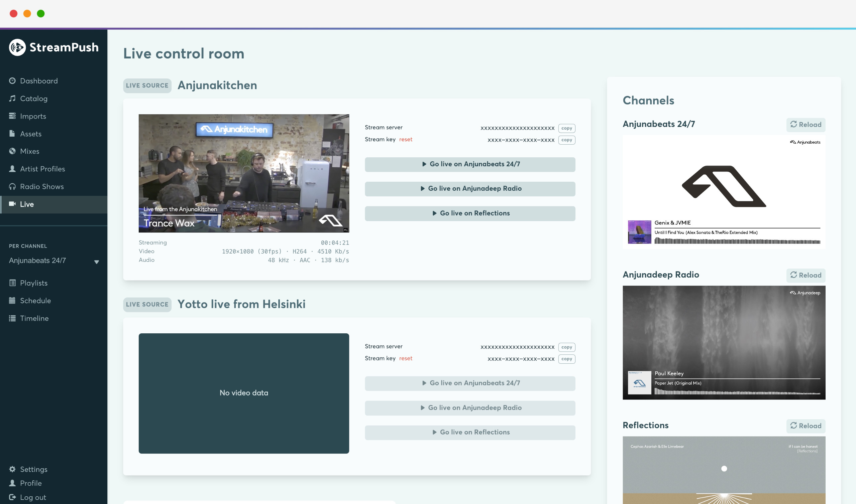
Task: Click the Assets document icon
Action: point(12,134)
